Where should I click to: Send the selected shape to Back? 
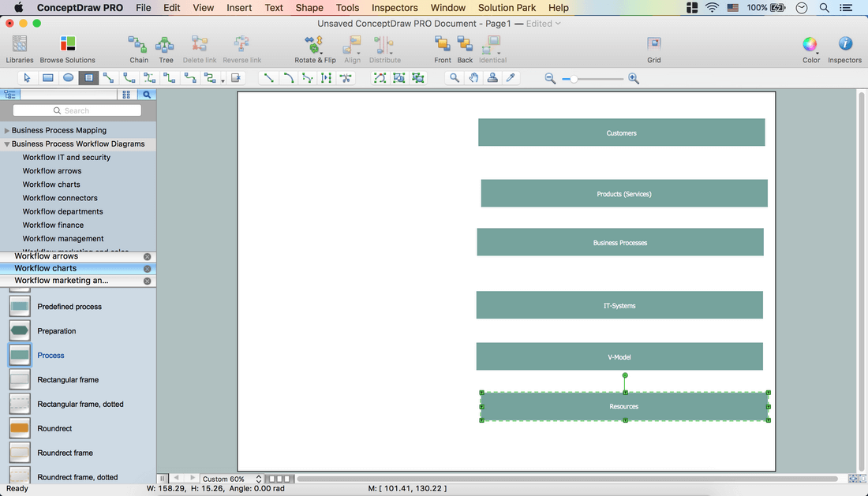tap(465, 45)
